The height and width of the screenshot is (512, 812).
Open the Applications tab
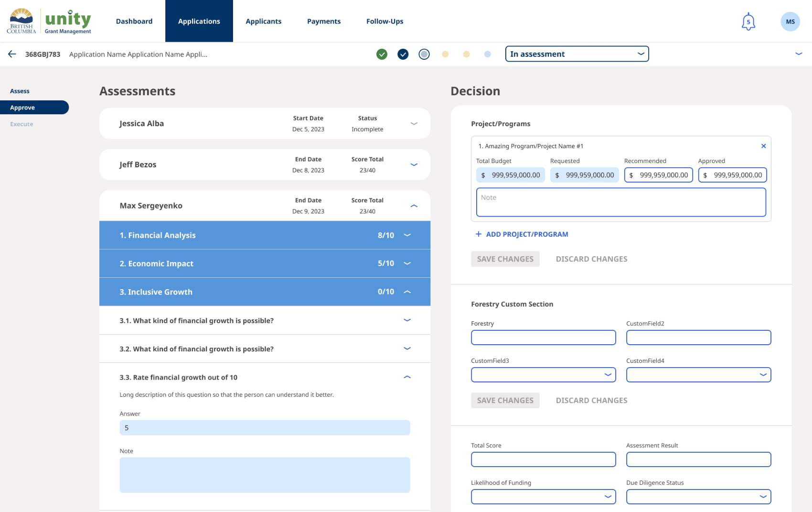pyautogui.click(x=199, y=21)
